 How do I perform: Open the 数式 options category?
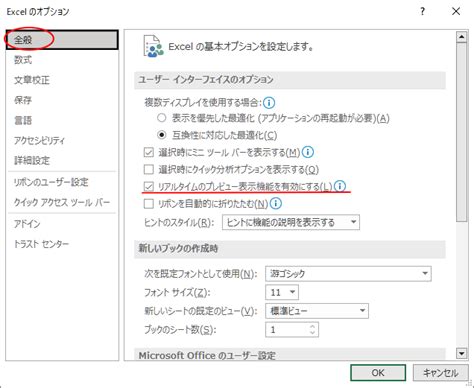(23, 60)
